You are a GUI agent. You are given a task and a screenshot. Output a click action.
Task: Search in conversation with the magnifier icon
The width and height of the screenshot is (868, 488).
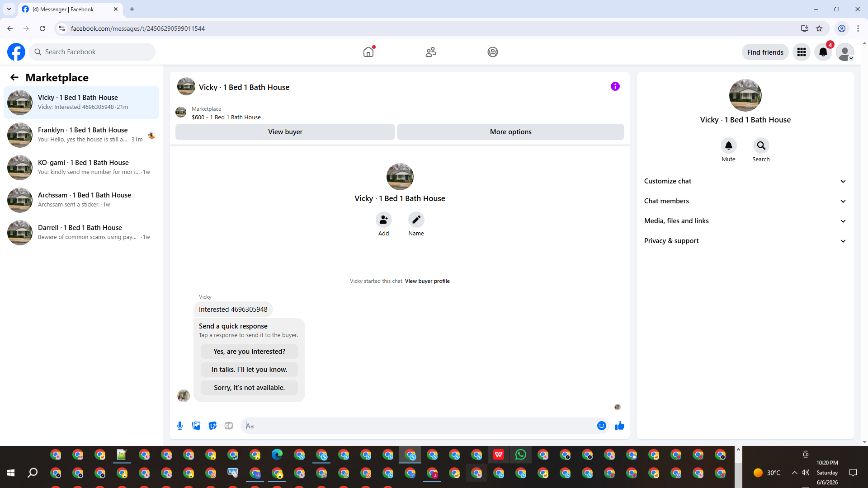(x=761, y=145)
